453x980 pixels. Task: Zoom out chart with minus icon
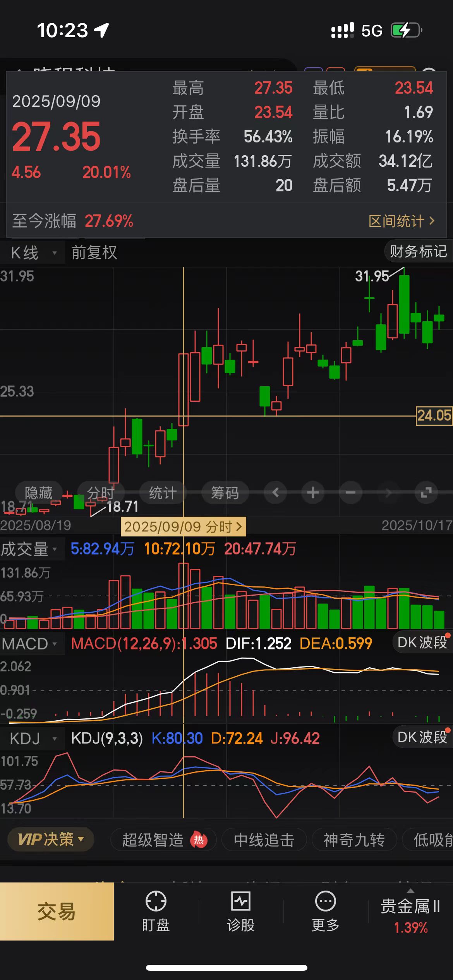pyautogui.click(x=351, y=492)
